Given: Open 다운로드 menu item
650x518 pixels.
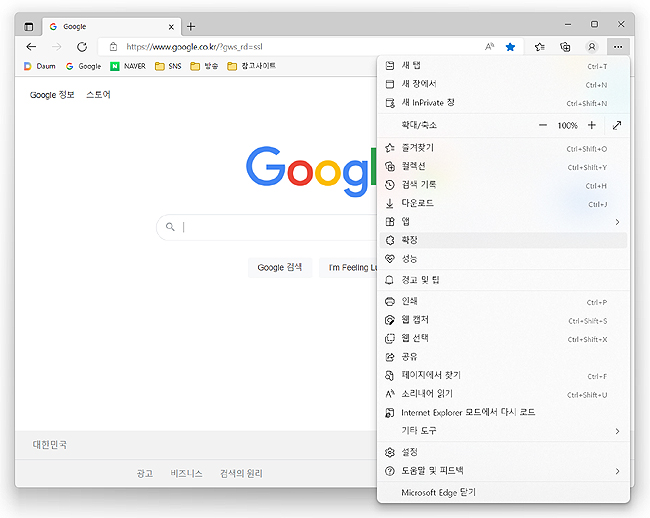Looking at the screenshot, I should (x=503, y=203).
